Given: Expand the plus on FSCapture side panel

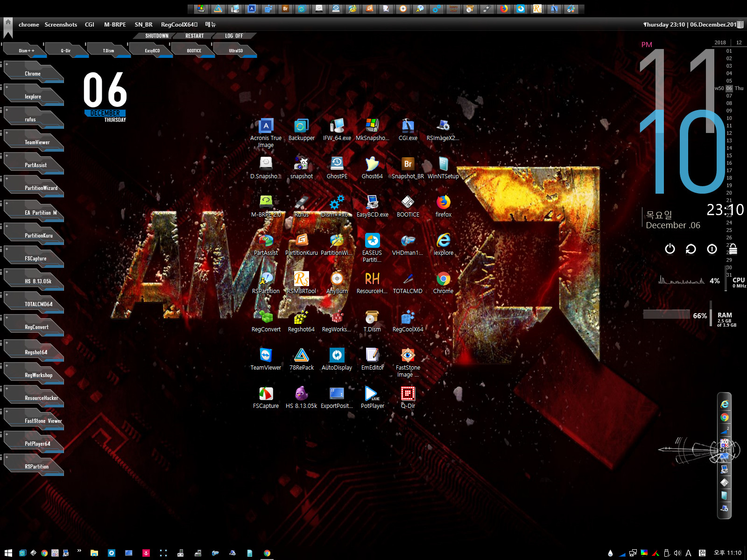Looking at the screenshot, I should tap(7, 249).
